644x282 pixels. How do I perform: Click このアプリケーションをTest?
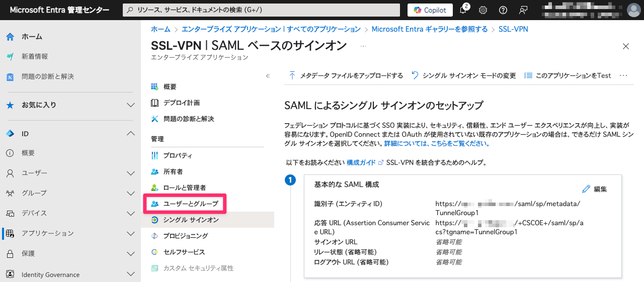click(x=568, y=75)
